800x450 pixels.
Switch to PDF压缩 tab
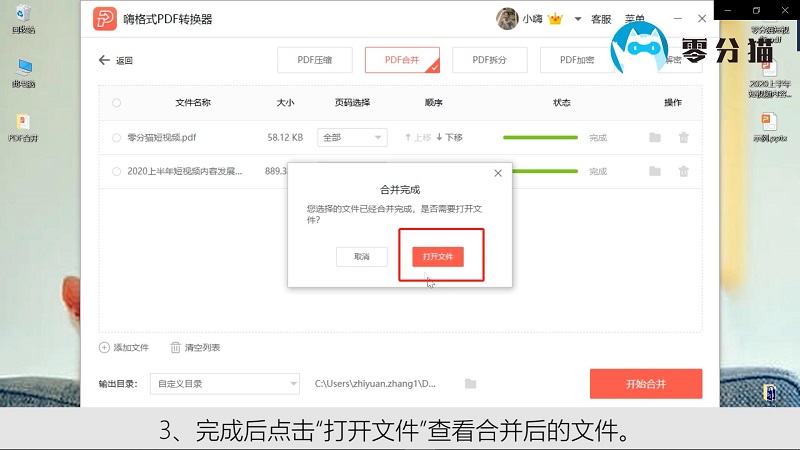(x=315, y=60)
